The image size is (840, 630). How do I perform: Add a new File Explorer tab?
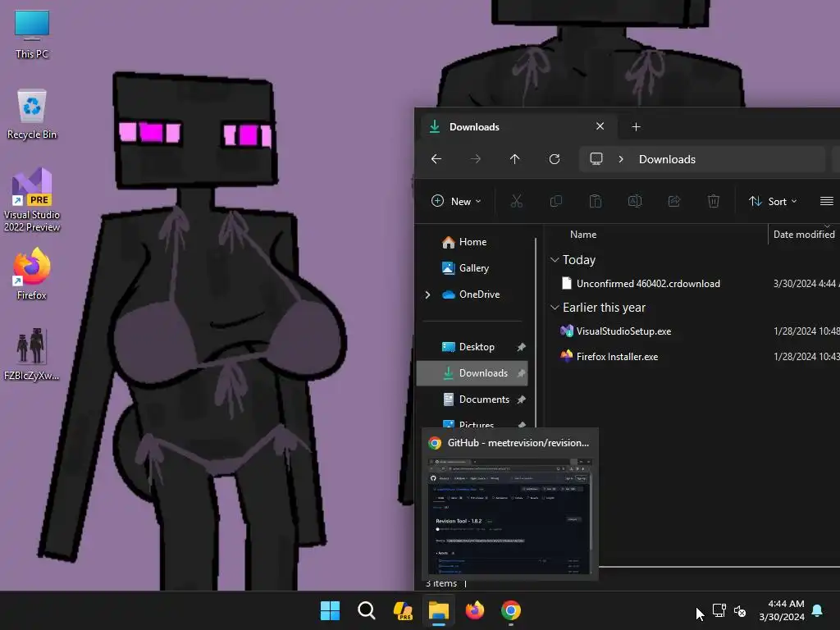636,127
